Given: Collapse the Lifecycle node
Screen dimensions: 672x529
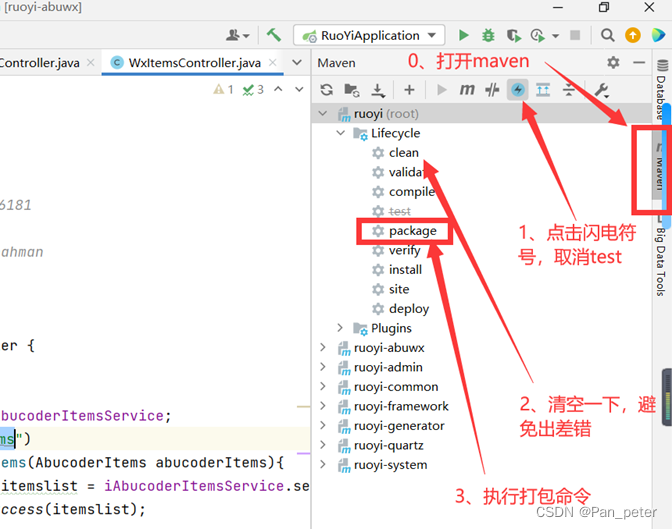Looking at the screenshot, I should coord(341,133).
